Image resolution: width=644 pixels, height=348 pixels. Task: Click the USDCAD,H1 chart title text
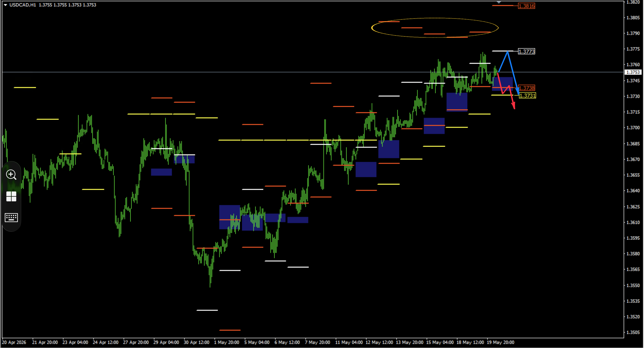[x=22, y=5]
